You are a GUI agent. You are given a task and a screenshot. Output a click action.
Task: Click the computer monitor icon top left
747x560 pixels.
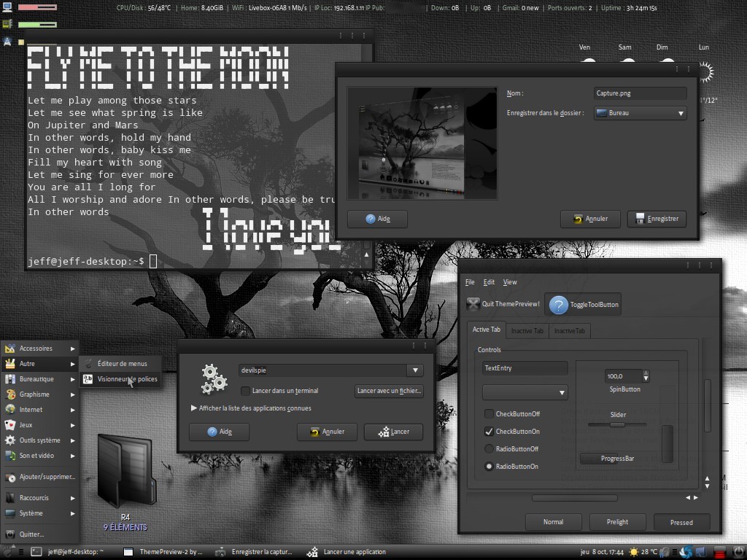[7, 7]
